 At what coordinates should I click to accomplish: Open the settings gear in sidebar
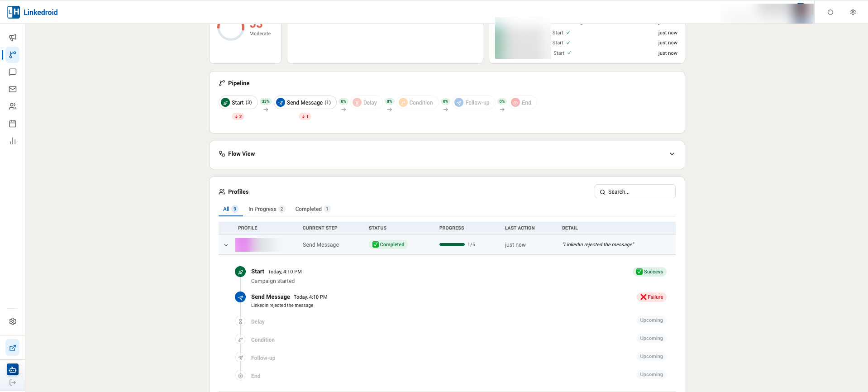[x=13, y=321]
